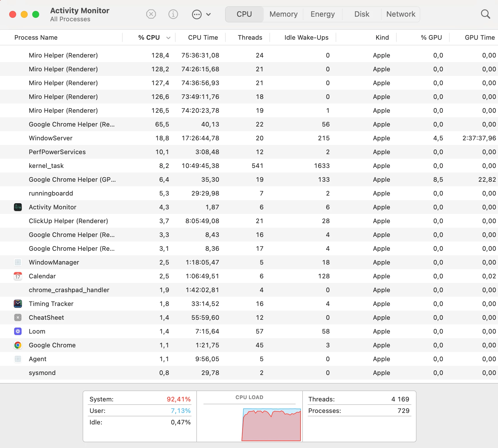Click the Loom app icon
Screen dimensions: 498x448
[18, 331]
